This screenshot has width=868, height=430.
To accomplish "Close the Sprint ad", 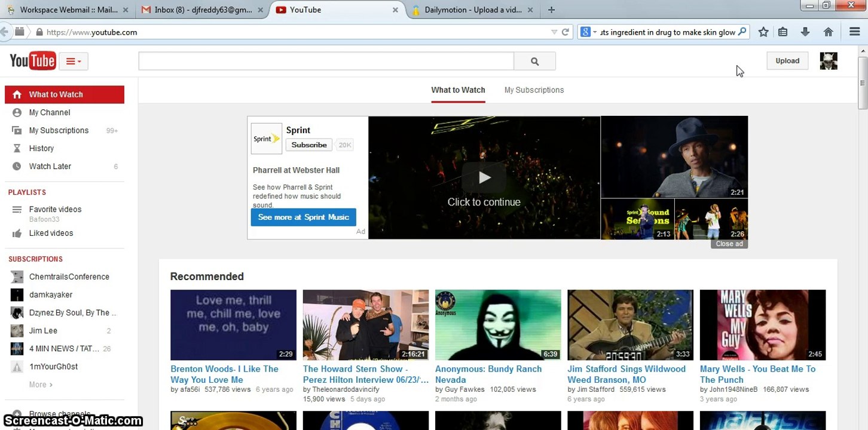I will click(x=729, y=244).
